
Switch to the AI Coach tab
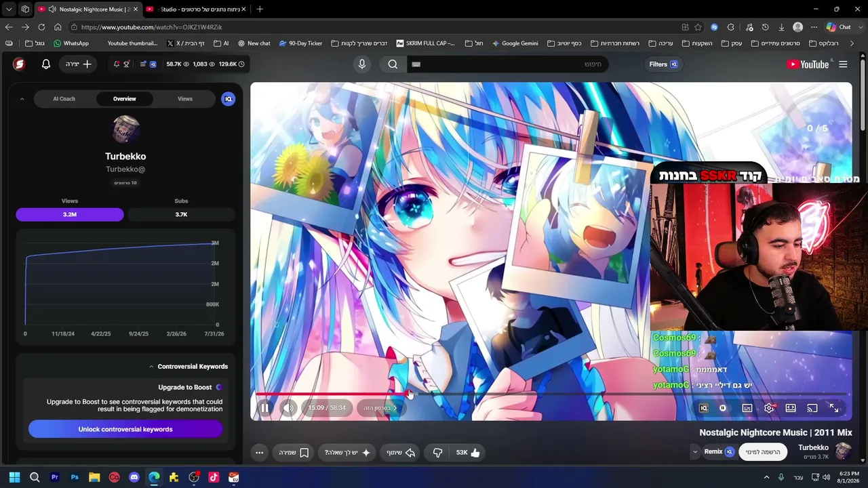point(64,99)
